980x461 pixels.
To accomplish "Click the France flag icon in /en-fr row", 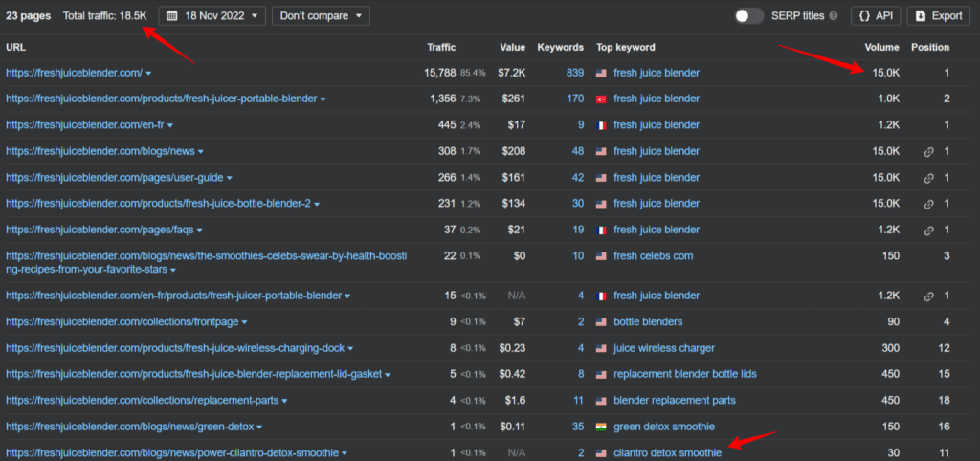I will [x=601, y=125].
